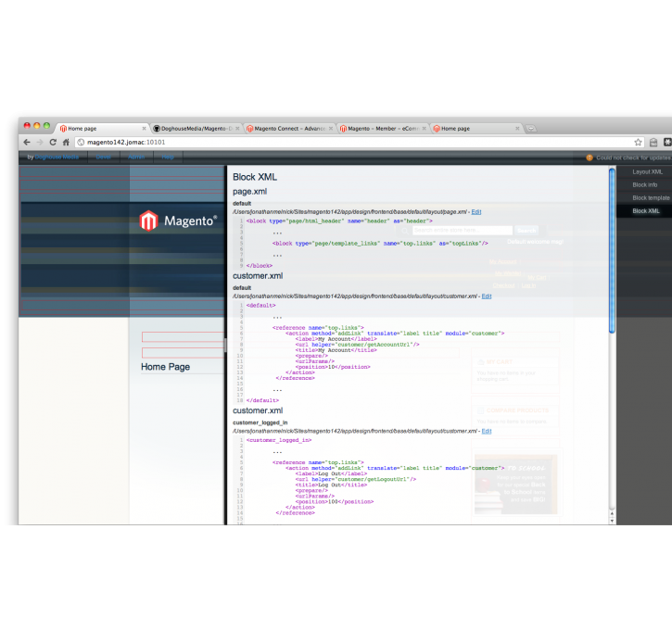Select Block XML in the side panel

pos(646,211)
